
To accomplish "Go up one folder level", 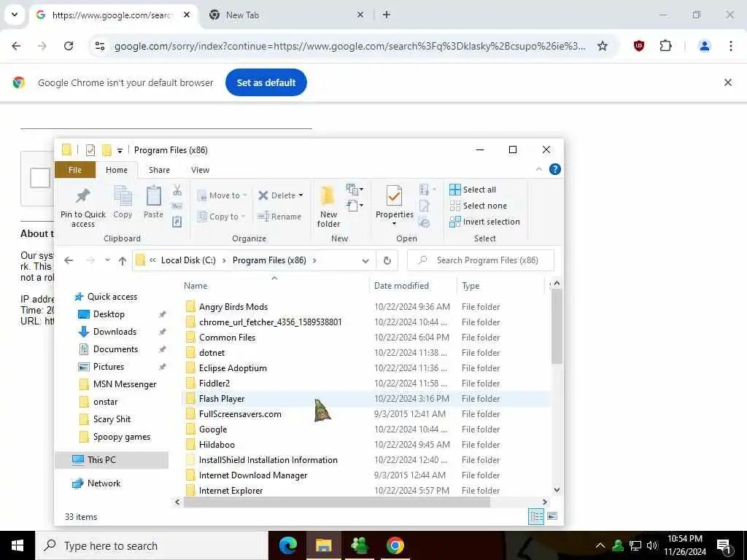I will [x=123, y=260].
